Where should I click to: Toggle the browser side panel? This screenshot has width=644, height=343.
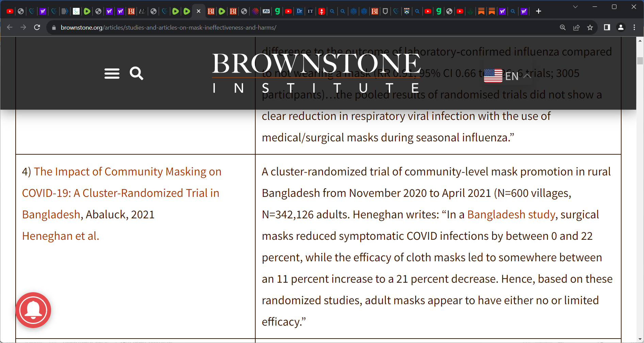coord(607,27)
